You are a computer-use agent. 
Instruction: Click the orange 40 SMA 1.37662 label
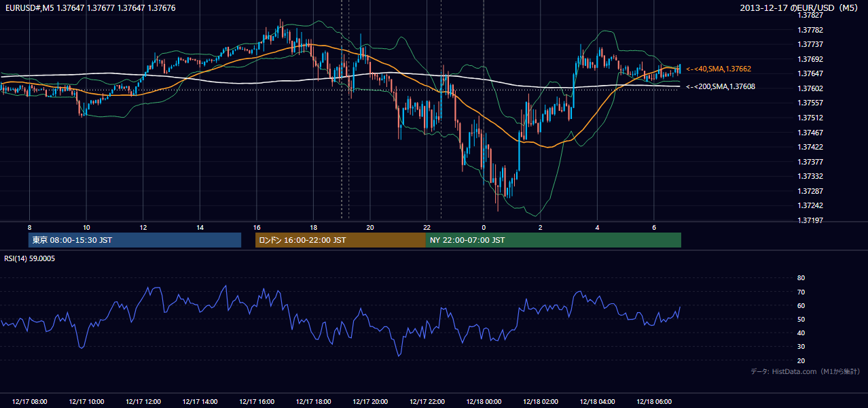[x=719, y=69]
